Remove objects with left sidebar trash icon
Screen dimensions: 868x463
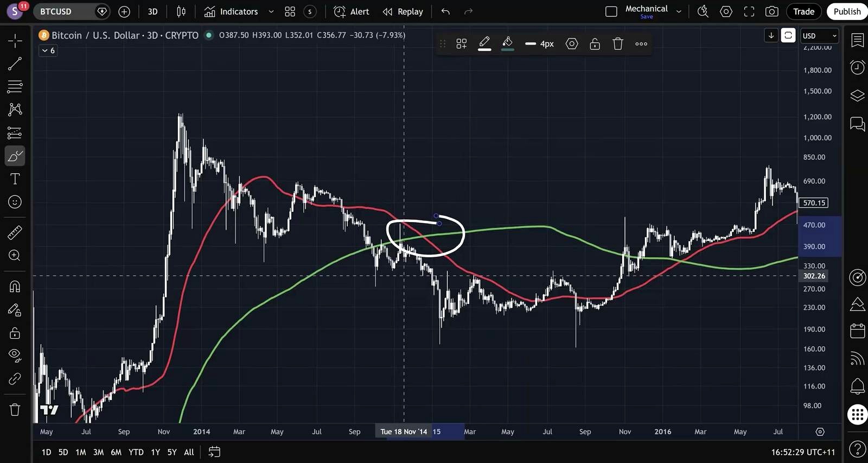(x=15, y=410)
